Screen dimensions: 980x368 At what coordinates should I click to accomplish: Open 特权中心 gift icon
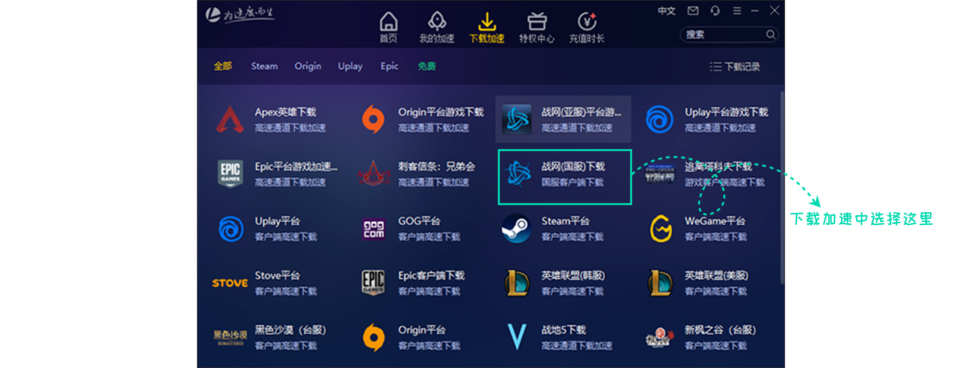click(x=537, y=21)
